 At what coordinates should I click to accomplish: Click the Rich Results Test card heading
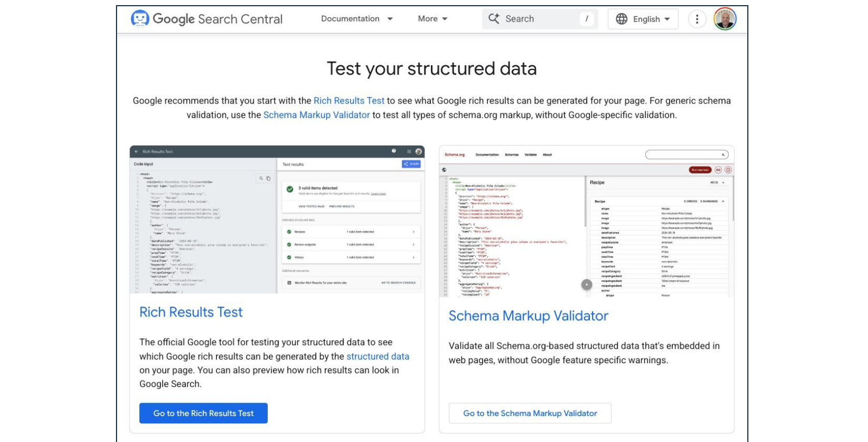191,312
